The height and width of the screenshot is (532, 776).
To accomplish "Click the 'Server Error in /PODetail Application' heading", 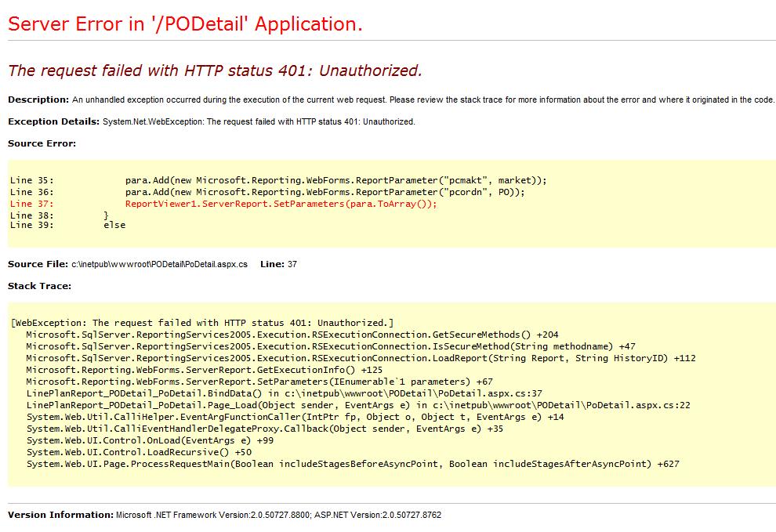I will [x=185, y=24].
